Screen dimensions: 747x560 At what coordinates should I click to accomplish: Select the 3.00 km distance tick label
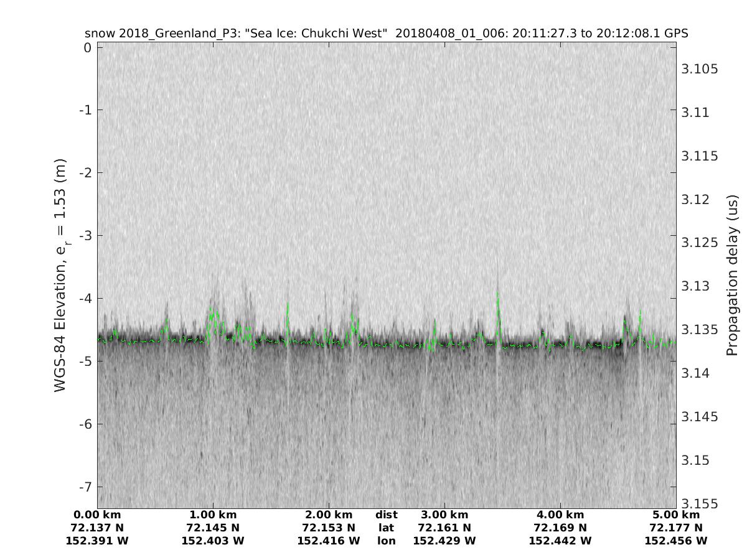tap(444, 515)
